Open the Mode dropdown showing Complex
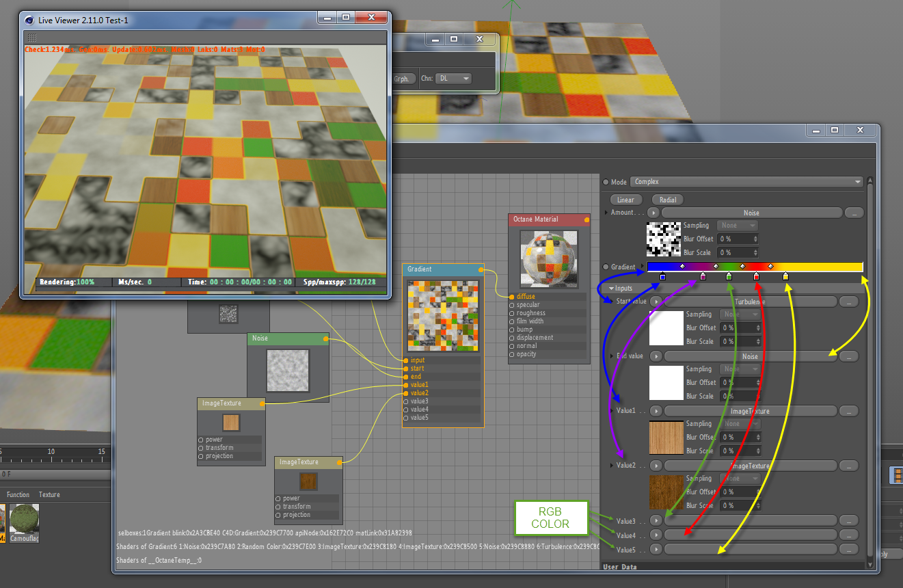The height and width of the screenshot is (588, 903). [747, 182]
